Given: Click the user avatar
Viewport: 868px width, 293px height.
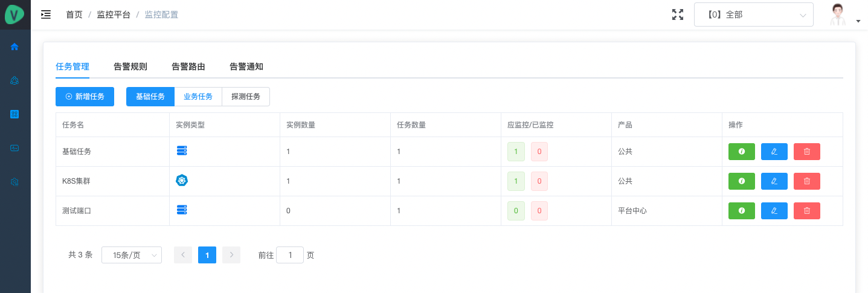Looking at the screenshot, I should coord(837,14).
